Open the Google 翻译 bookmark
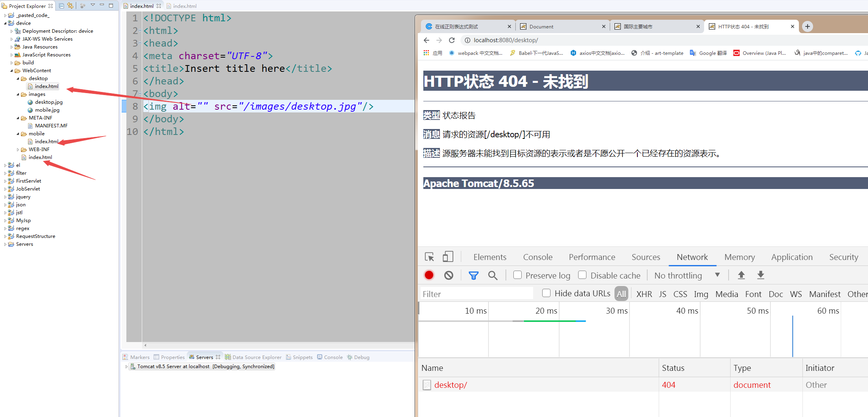This screenshot has height=417, width=868. 708,53
